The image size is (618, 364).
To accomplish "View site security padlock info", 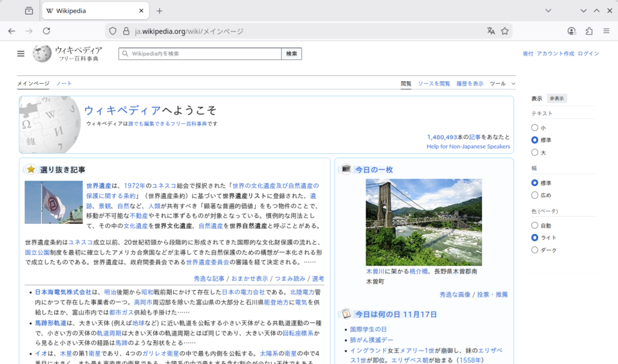I will pos(126,31).
